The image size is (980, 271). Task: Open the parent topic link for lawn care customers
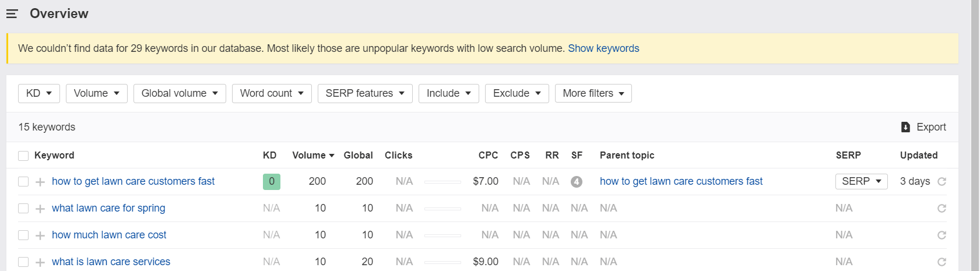point(681,181)
